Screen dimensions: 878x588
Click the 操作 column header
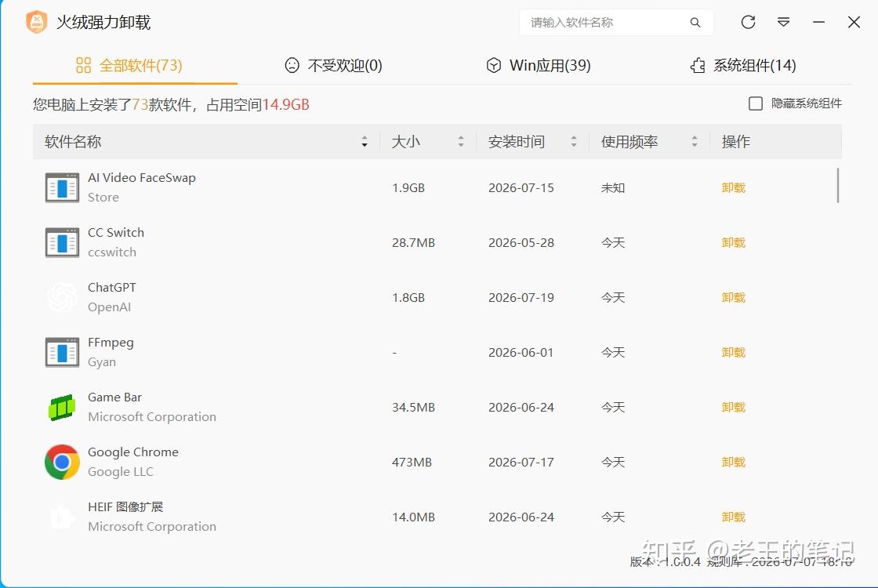pyautogui.click(x=736, y=142)
